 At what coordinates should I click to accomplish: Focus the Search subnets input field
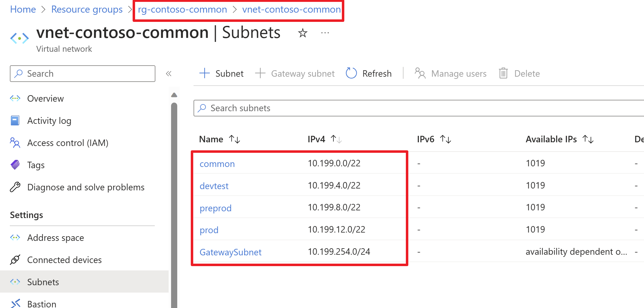pos(419,108)
